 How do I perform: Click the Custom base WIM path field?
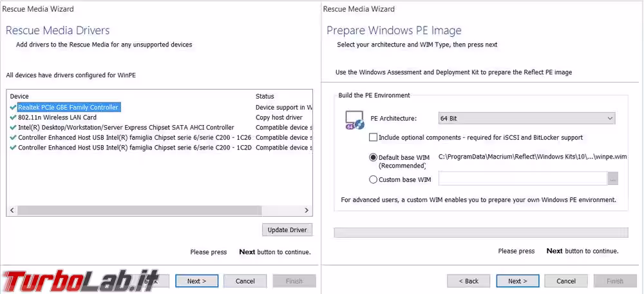click(x=522, y=179)
